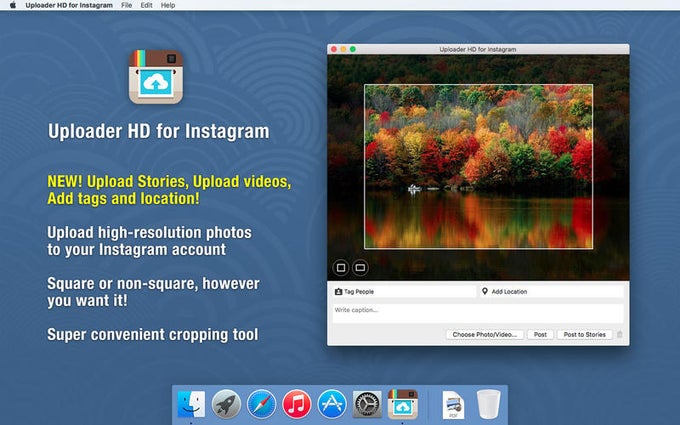Viewport: 680px width, 425px height.
Task: Click the Add Location field
Action: coord(551,291)
